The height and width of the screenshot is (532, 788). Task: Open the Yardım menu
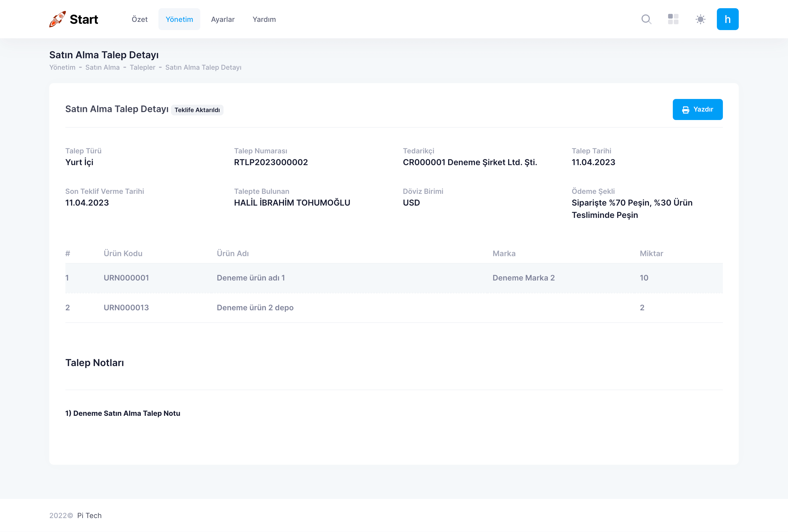point(264,19)
